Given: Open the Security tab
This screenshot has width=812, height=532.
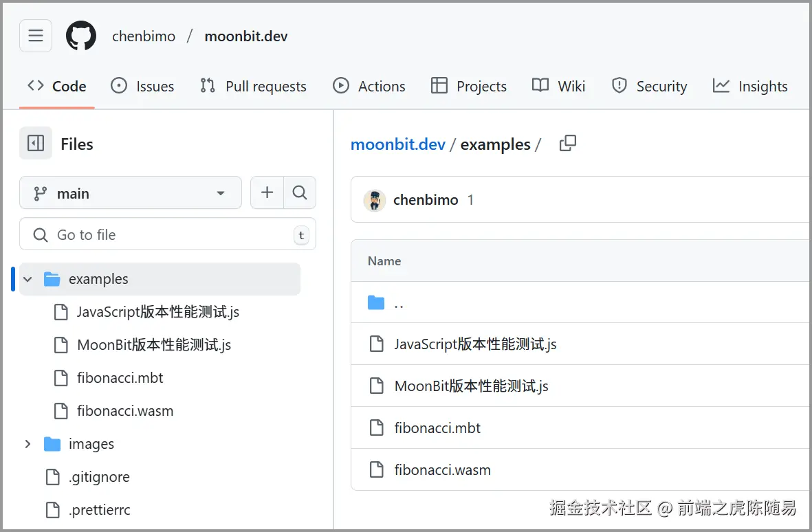Looking at the screenshot, I should pos(649,86).
